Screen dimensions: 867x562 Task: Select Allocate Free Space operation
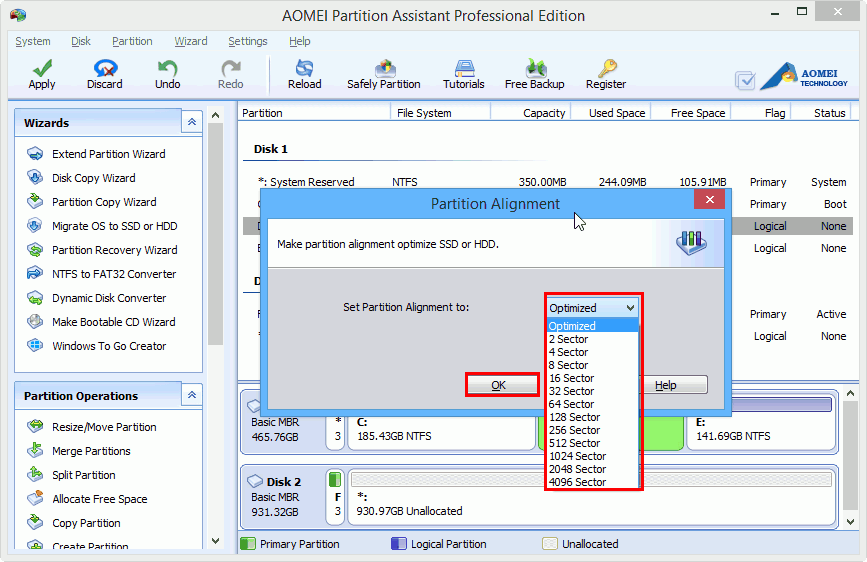(x=100, y=499)
